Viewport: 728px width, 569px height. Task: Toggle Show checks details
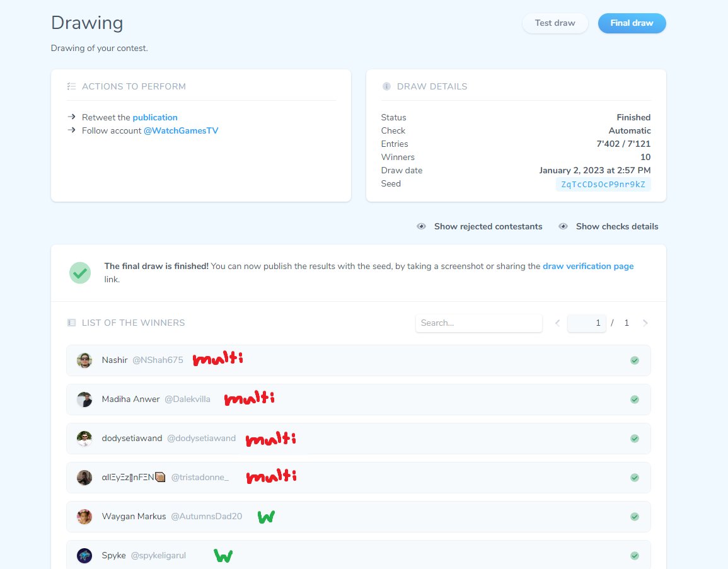tap(617, 226)
